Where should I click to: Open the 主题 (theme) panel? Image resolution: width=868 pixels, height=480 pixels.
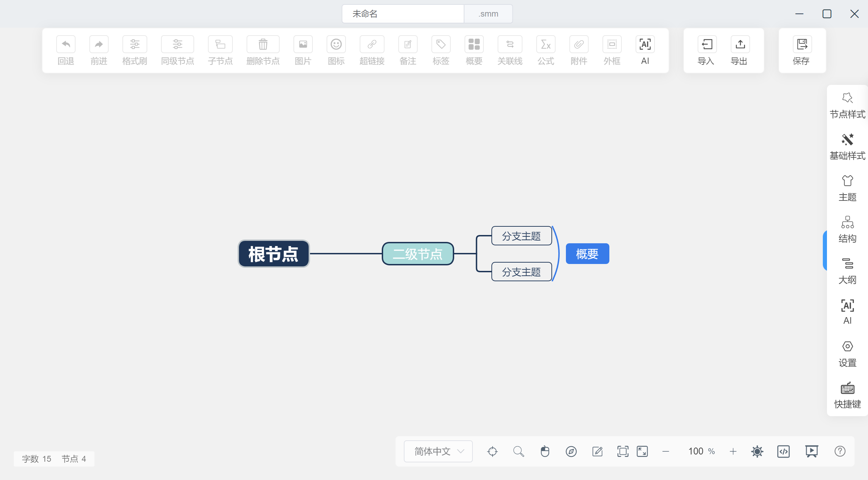[847, 187]
